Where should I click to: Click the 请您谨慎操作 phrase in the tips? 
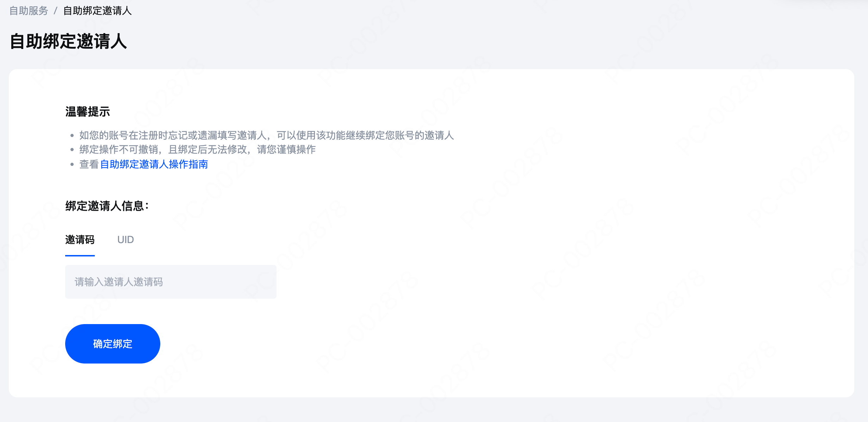pyautogui.click(x=286, y=149)
